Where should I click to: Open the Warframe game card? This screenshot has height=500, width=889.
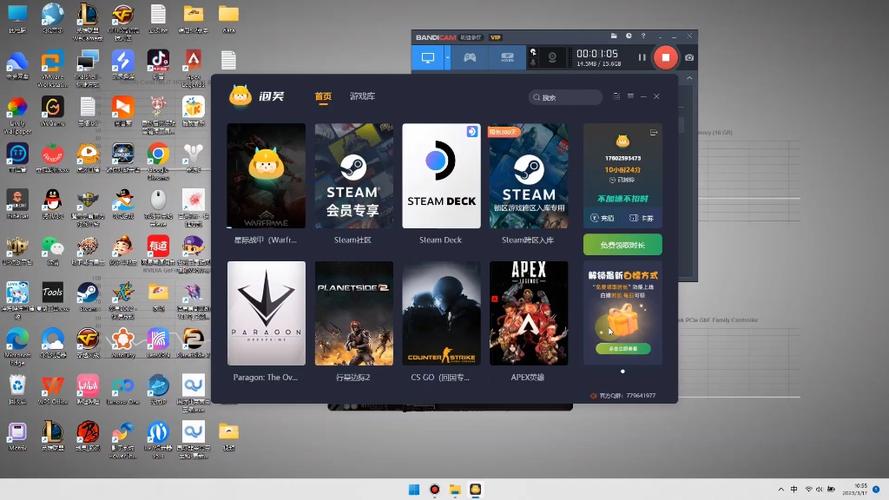(x=266, y=176)
